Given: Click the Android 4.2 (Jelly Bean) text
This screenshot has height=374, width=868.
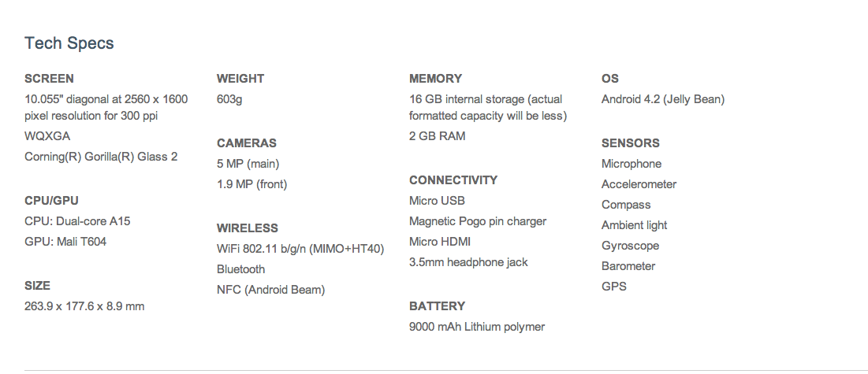Looking at the screenshot, I should (662, 99).
